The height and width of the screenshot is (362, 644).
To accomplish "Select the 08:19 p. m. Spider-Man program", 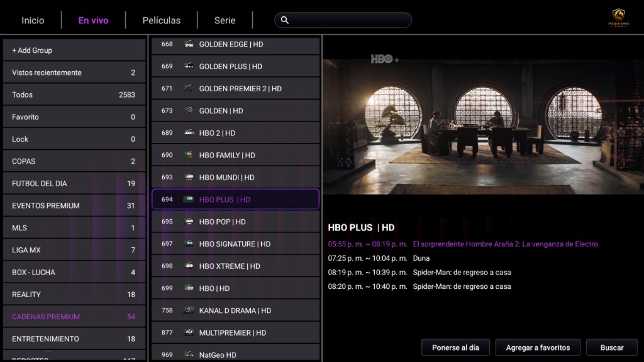I will point(419,273).
